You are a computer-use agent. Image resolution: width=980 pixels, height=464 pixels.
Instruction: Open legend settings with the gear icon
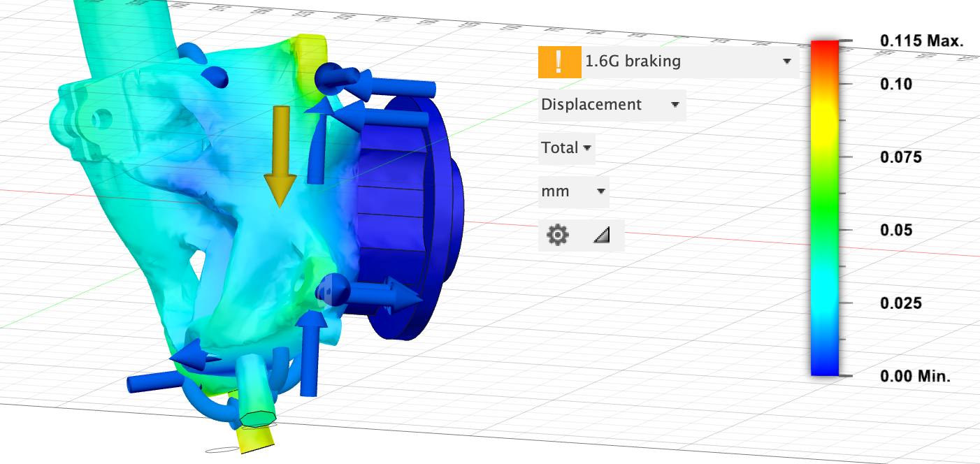coord(557,235)
